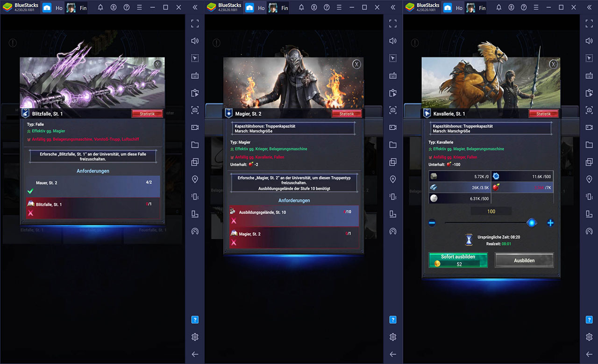Screen dimensions: 598x364
Task: Toggle fullscreen in middle BlueStacks window sidebar
Action: click(x=393, y=23)
